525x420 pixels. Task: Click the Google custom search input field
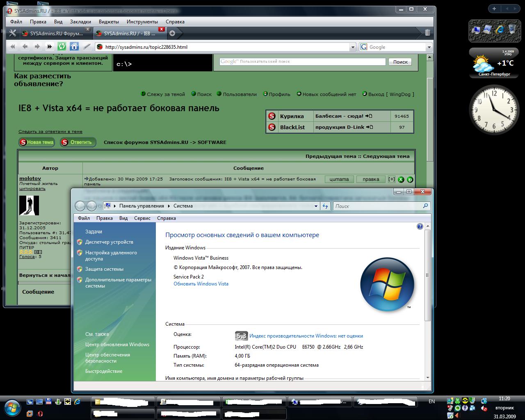303,62
